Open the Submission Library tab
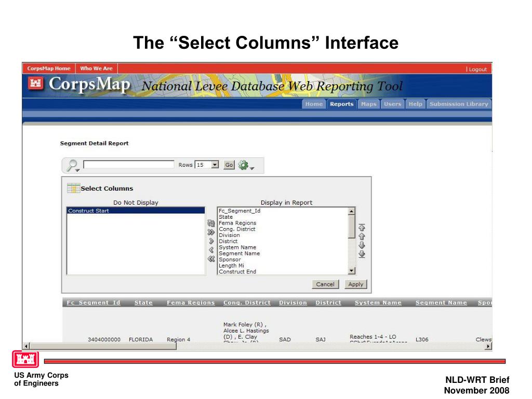 point(459,104)
